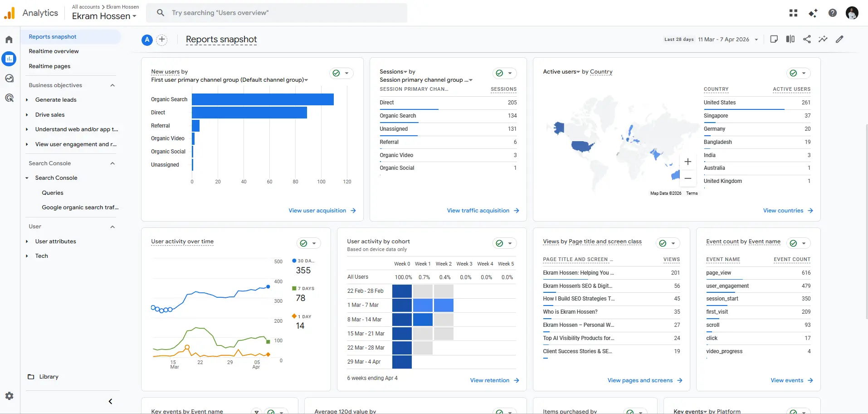Screen dimensions: 868x414
Task: Open the Advertising icon in left rail
Action: pyautogui.click(x=9, y=98)
